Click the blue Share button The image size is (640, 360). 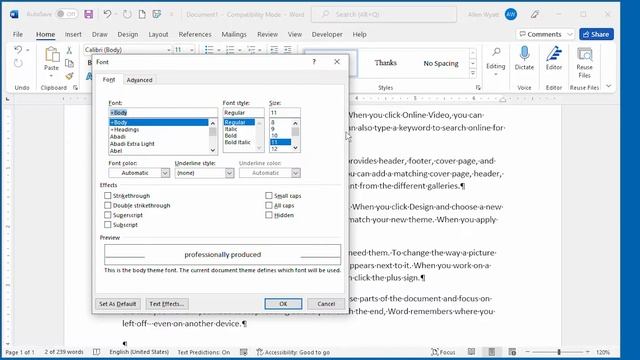(596, 34)
